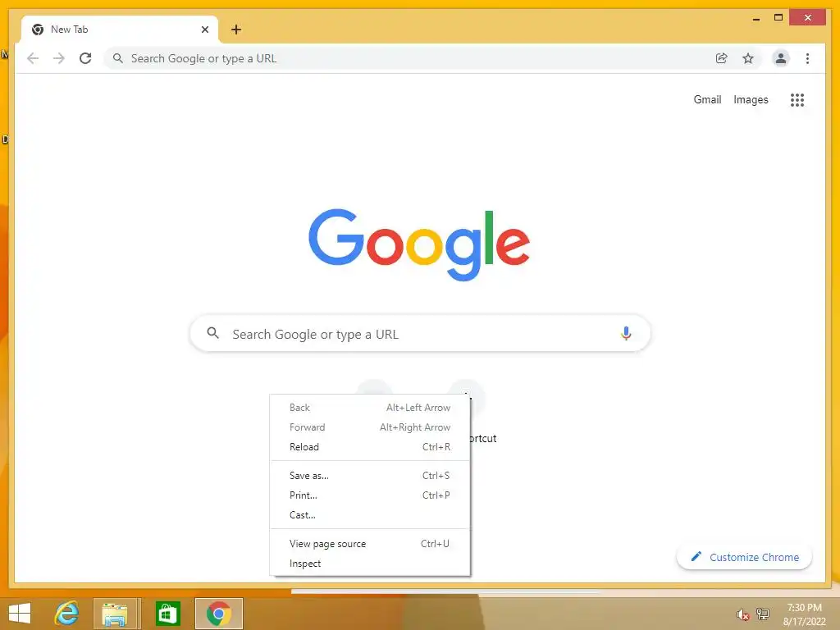Open a new tab with plus button
Image resolution: width=840 pixels, height=630 pixels.
tap(236, 30)
